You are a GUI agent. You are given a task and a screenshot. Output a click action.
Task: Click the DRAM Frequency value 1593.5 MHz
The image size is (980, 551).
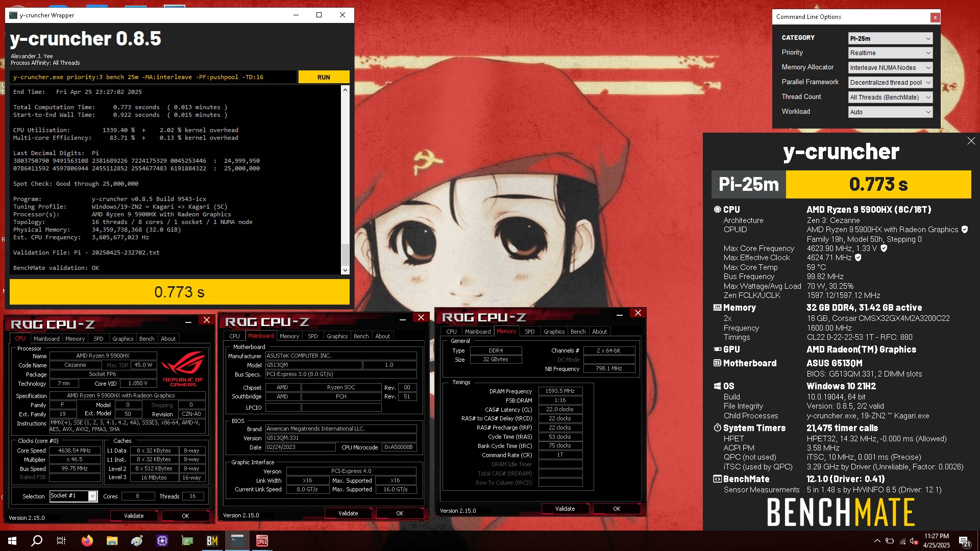tap(560, 391)
